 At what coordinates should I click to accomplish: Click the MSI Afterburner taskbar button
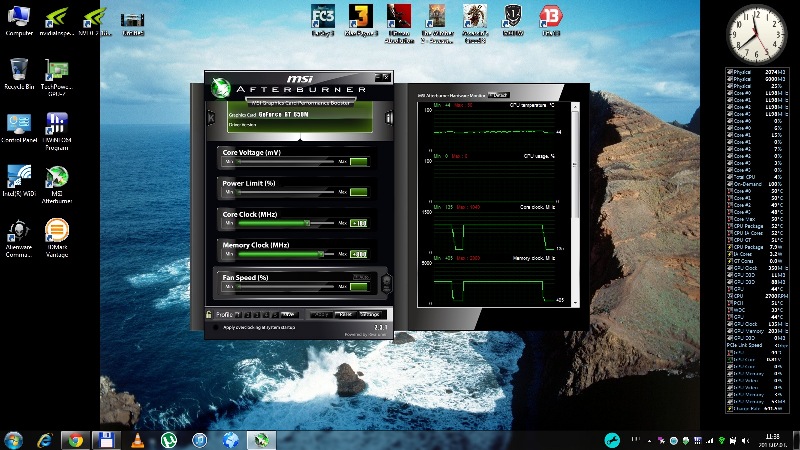click(261, 440)
